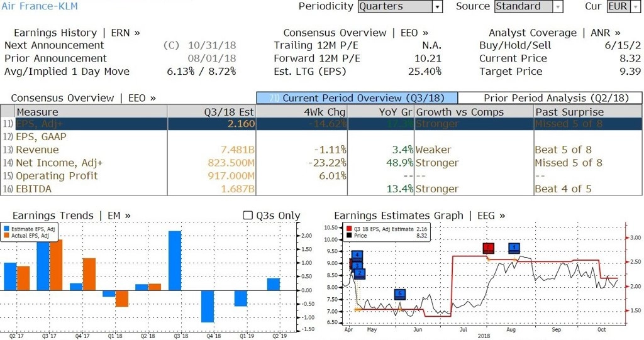Click the Prior Announcement date 08/01/18
This screenshot has width=644, height=340.
click(x=212, y=58)
